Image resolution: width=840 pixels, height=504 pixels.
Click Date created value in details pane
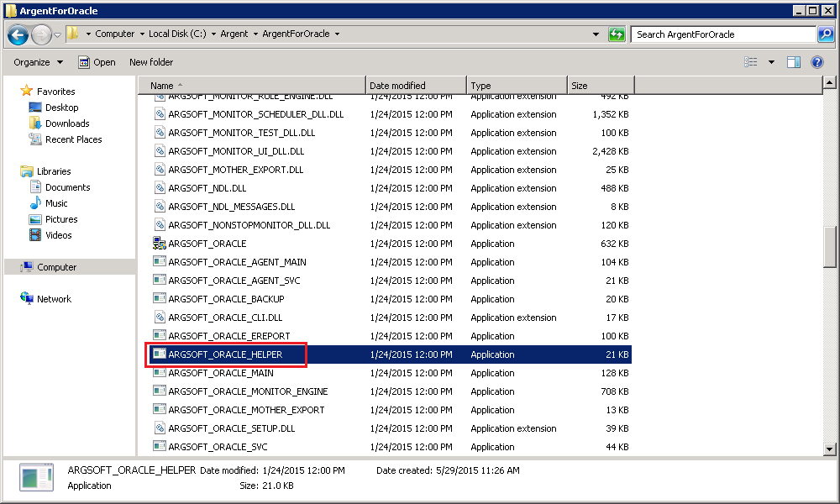point(477,470)
